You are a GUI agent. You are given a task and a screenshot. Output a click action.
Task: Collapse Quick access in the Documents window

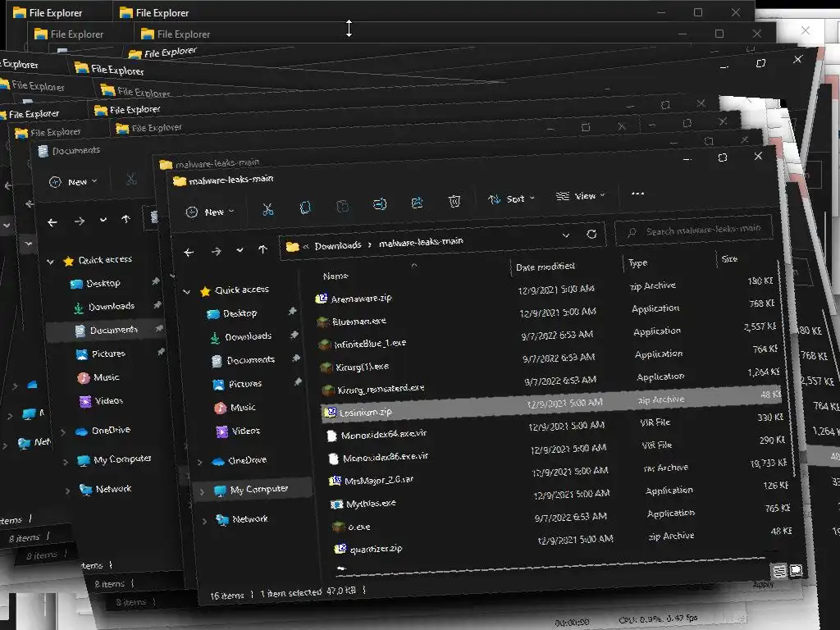(x=50, y=262)
